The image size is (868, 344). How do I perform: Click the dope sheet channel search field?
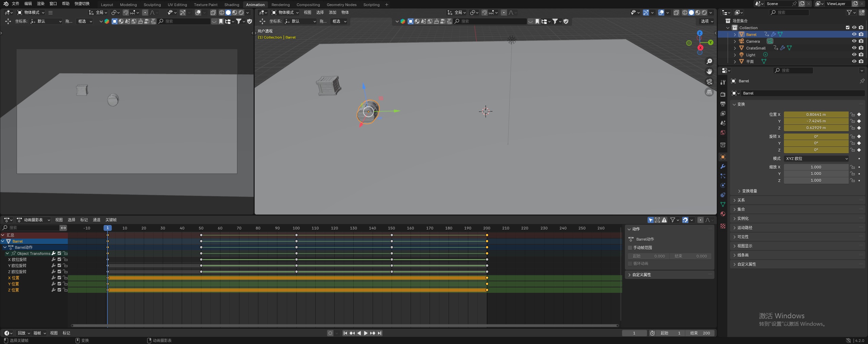tap(31, 228)
